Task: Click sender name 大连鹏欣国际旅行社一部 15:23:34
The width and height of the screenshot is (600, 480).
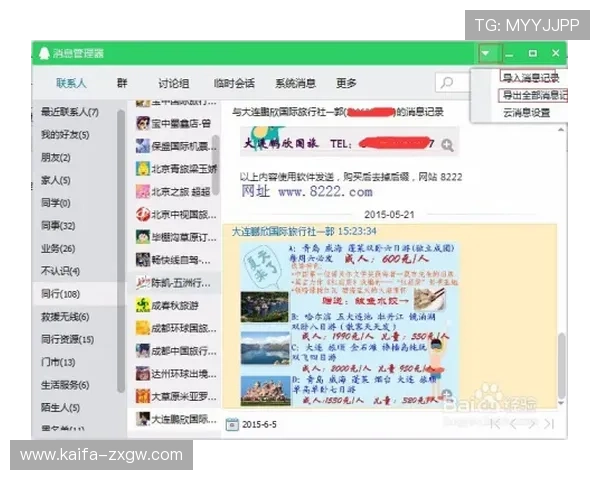Action: tap(304, 231)
